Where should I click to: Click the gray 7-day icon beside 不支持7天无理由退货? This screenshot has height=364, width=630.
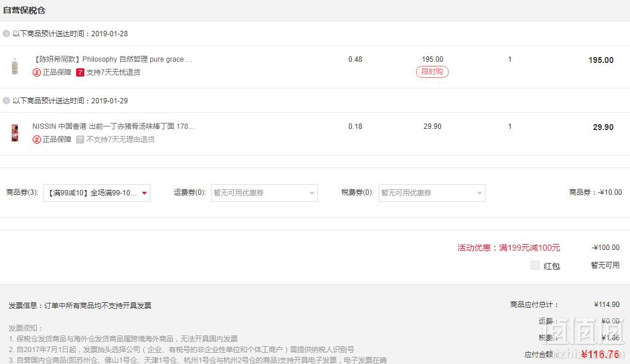pyautogui.click(x=80, y=140)
